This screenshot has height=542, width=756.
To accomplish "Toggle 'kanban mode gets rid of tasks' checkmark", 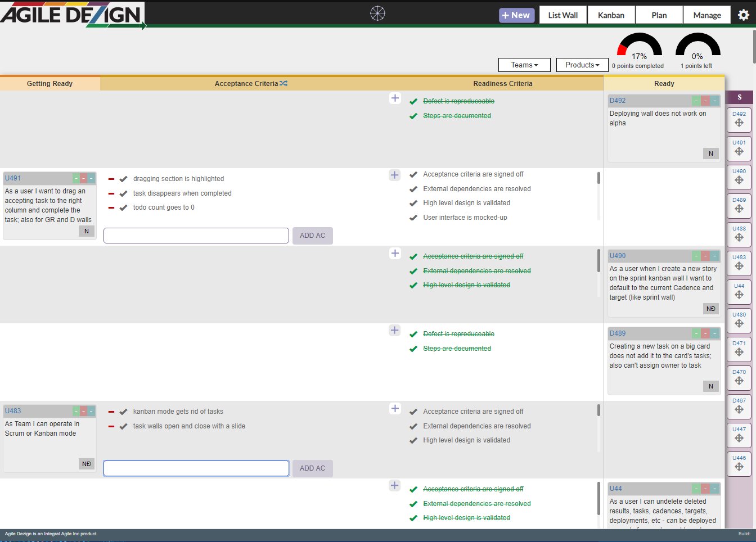I will coord(124,412).
